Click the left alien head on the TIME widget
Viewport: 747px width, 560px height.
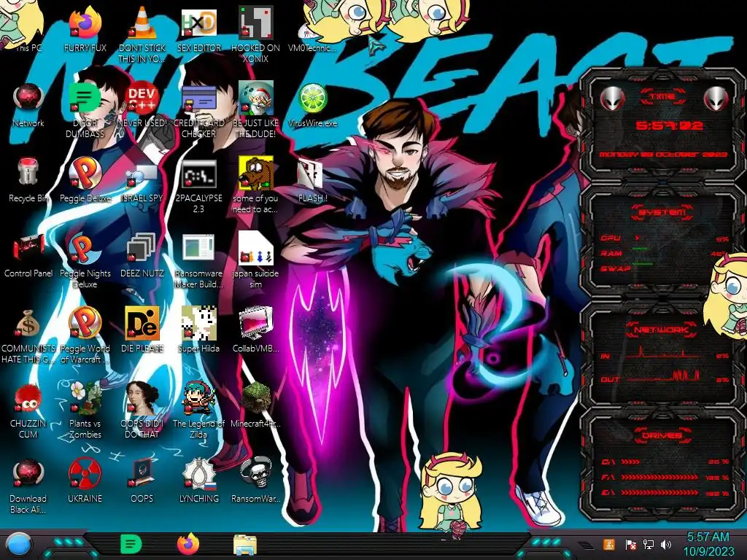pyautogui.click(x=613, y=98)
